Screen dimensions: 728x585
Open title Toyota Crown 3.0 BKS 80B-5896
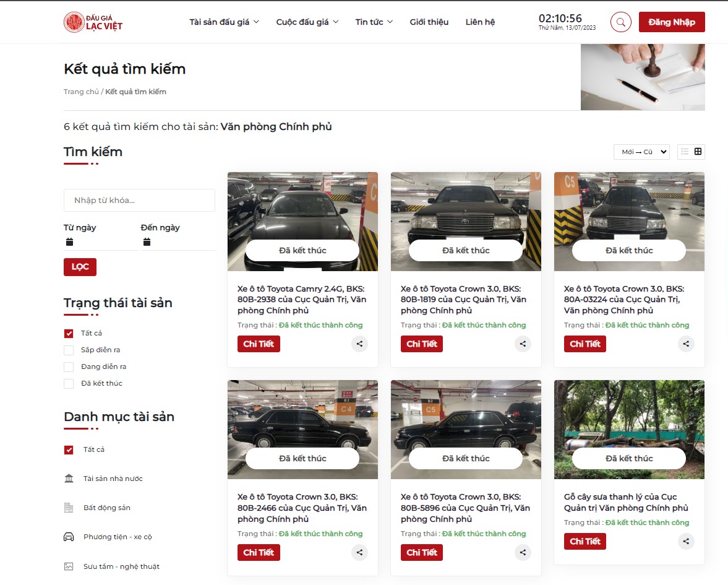465,508
